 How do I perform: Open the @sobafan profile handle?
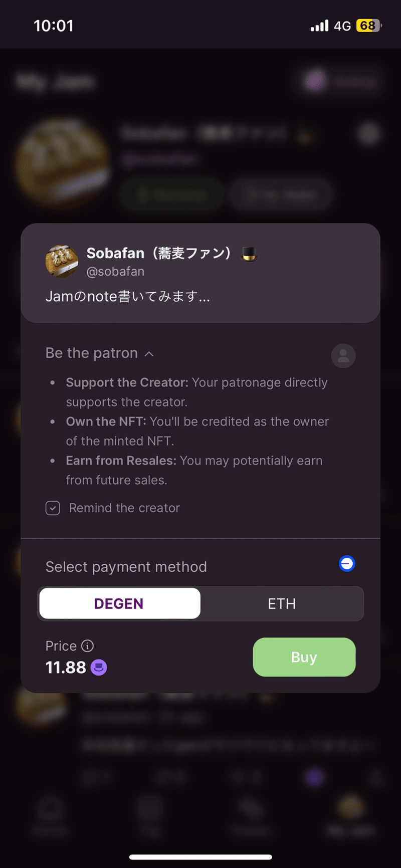(116, 271)
